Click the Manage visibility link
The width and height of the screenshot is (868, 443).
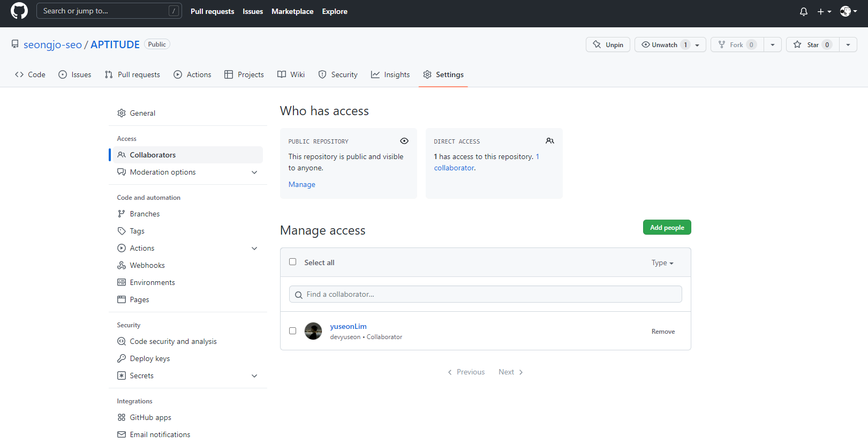[x=302, y=184]
